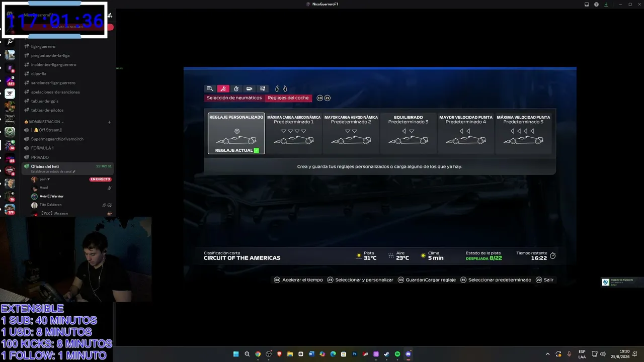Open the camera settings tab icon
Screen dimensions: 644x362
(250, 89)
